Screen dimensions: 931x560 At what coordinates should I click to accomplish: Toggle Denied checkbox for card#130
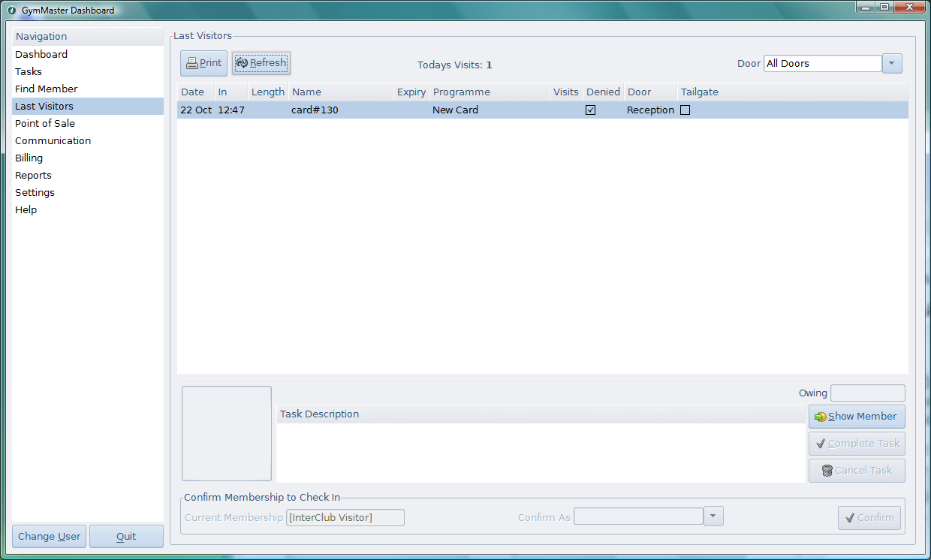(x=591, y=110)
